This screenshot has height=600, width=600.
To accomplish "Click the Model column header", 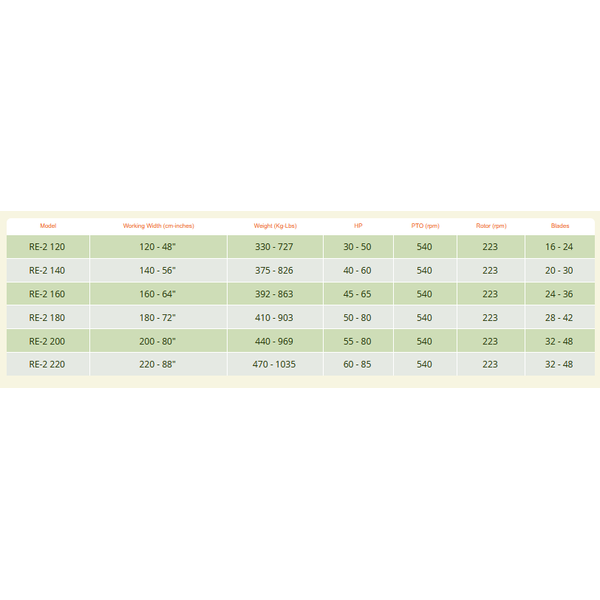I will pos(48,226).
